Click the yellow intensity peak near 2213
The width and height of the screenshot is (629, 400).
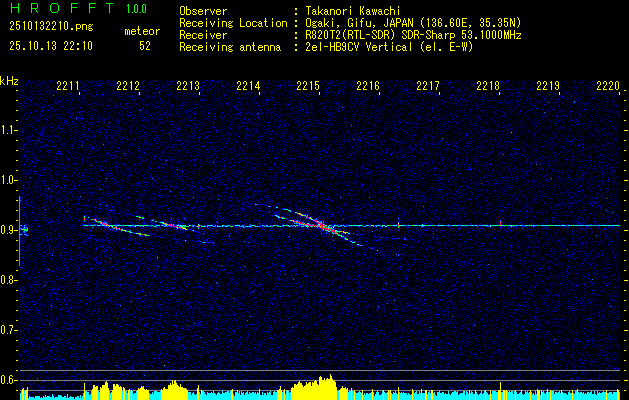pyautogui.click(x=173, y=390)
